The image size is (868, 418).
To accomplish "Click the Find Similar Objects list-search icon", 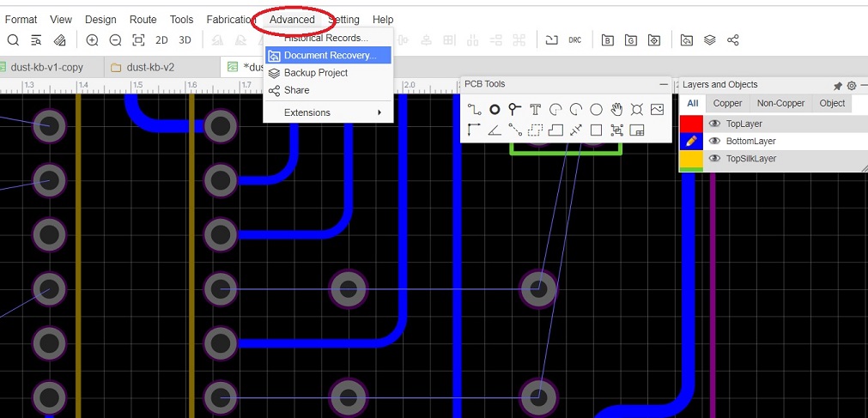I will [36, 39].
